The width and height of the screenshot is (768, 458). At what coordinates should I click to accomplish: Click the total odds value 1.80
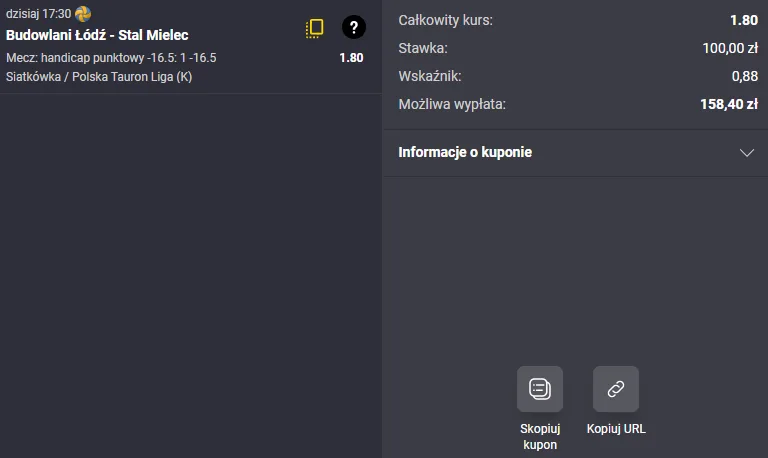click(743, 20)
